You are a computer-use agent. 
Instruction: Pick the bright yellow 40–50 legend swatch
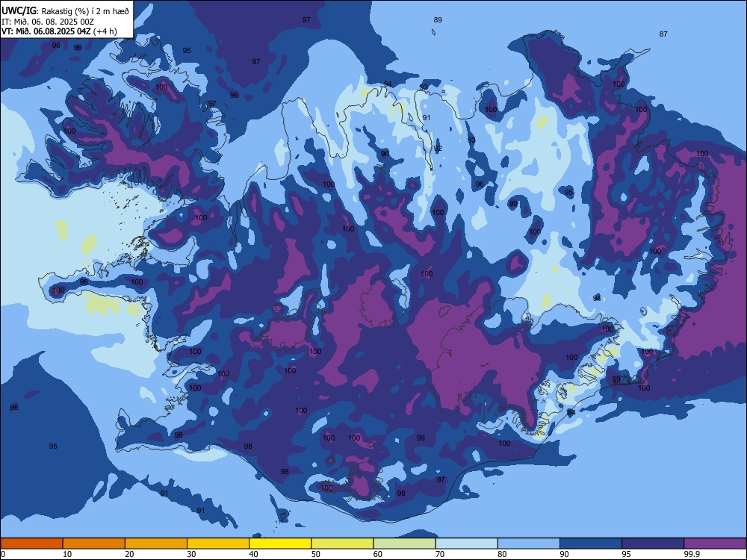coord(280,544)
